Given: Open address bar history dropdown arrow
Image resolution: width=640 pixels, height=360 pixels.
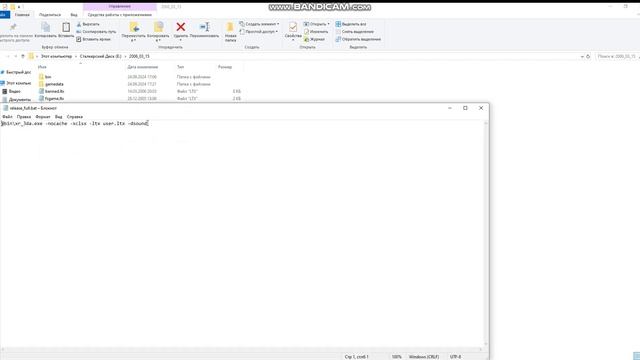Looking at the screenshot, I should pyautogui.click(x=582, y=56).
